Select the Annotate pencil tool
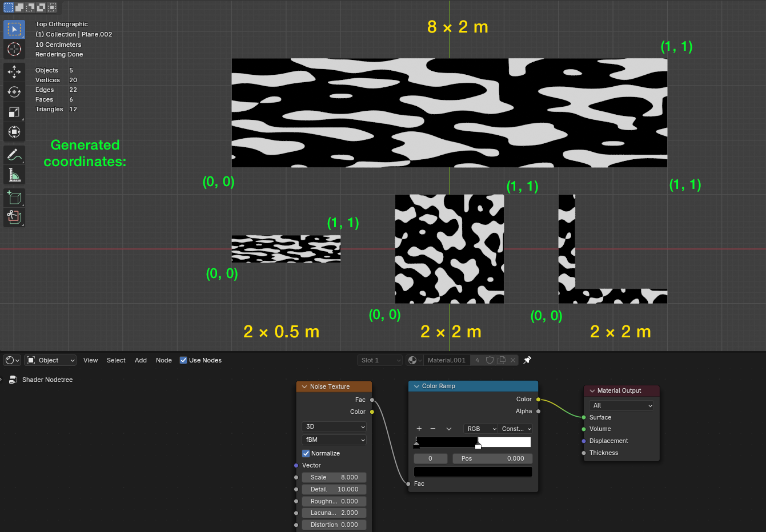The height and width of the screenshot is (532, 766). [14, 155]
